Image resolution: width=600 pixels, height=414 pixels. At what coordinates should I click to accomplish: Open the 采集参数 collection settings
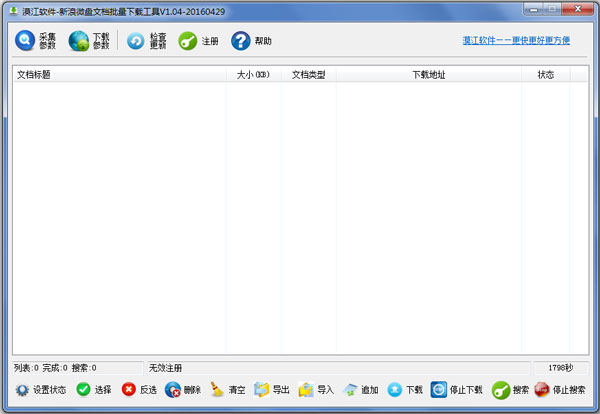pyautogui.click(x=35, y=41)
